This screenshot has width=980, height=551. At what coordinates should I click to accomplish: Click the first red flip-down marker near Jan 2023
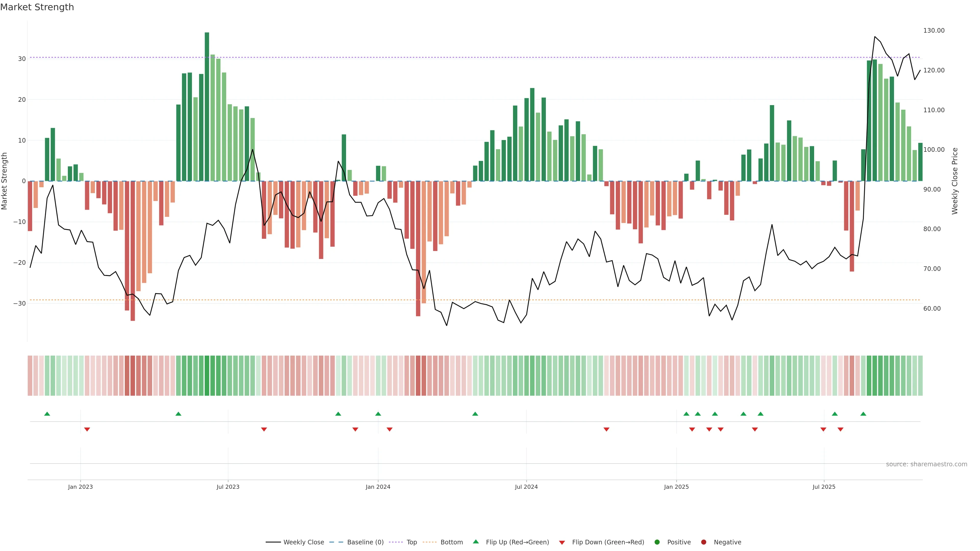pos(87,429)
